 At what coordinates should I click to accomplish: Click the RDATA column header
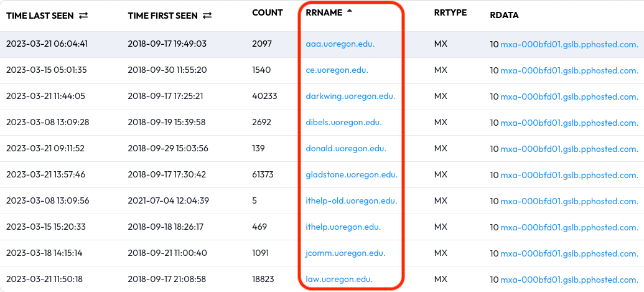coord(504,16)
